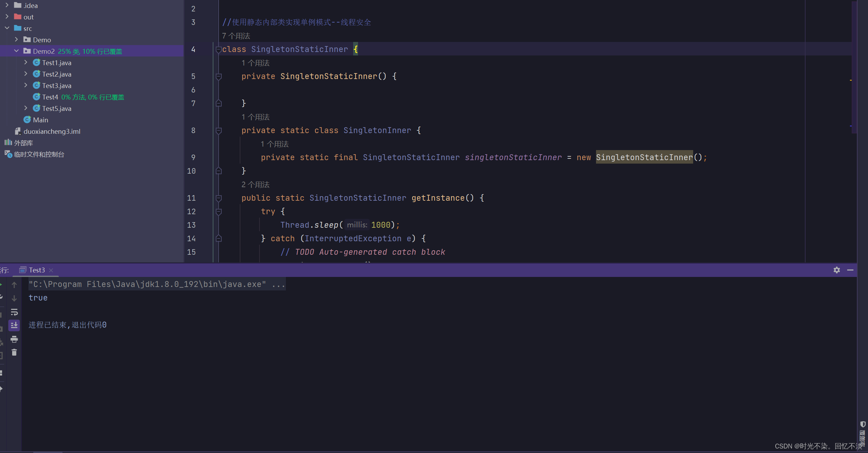The height and width of the screenshot is (453, 868).
Task: Expand Test1.java node in tree
Action: (x=26, y=62)
